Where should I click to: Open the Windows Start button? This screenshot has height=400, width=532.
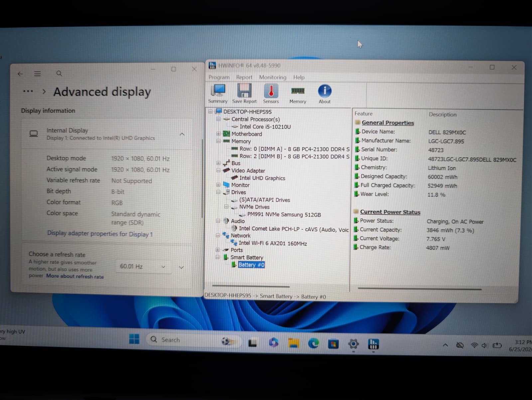134,339
